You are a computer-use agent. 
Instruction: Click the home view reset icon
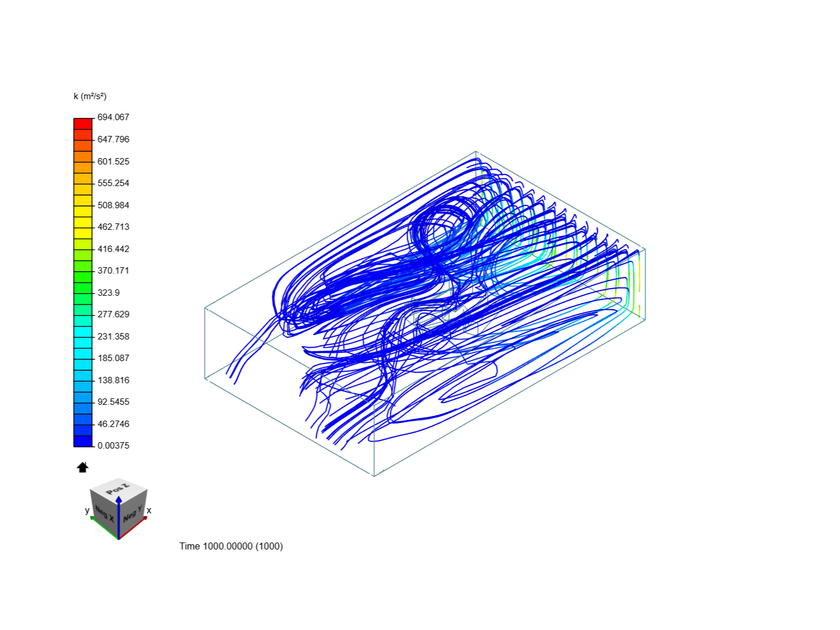point(82,467)
